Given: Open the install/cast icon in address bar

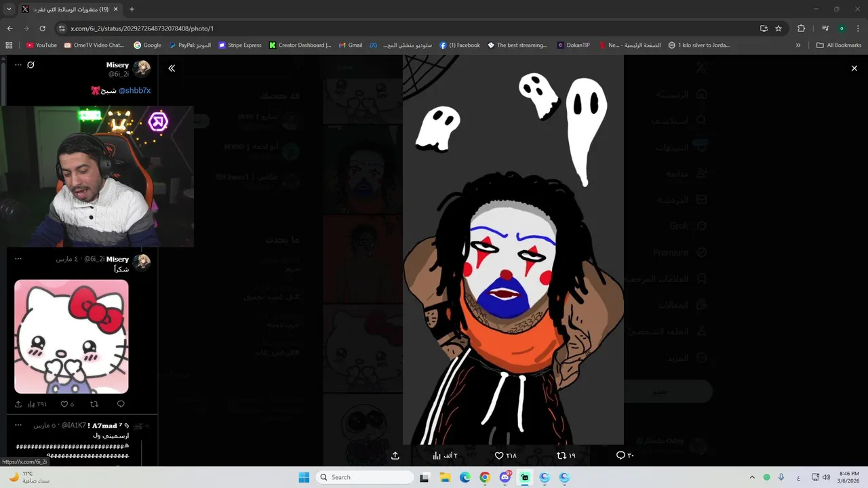Looking at the screenshot, I should (764, 28).
